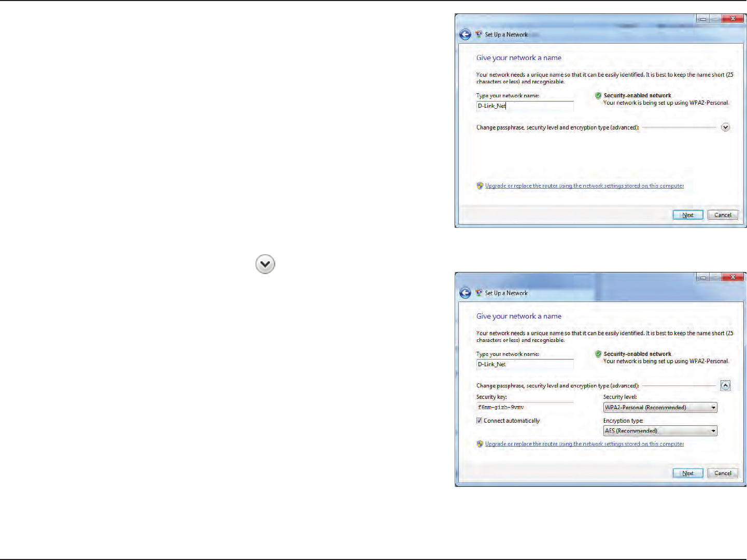
Task: Click 'Give your network a name' heading, top window
Action: (519, 58)
